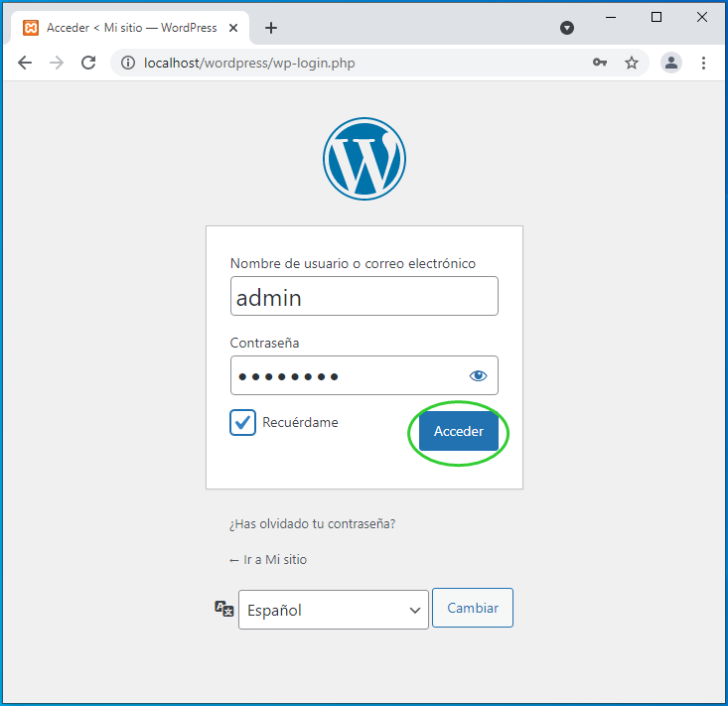This screenshot has width=728, height=706.
Task: Open the Español language dropdown
Action: click(x=334, y=610)
